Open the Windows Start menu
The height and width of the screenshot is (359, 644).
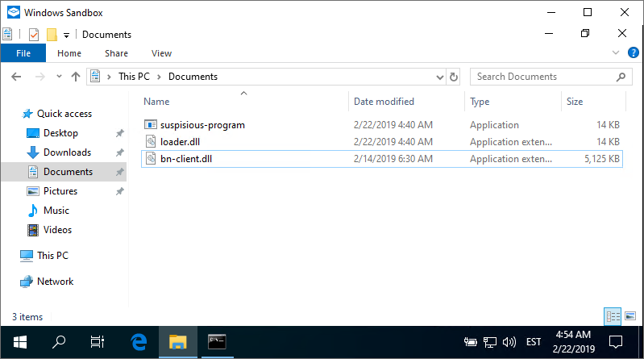(x=19, y=342)
